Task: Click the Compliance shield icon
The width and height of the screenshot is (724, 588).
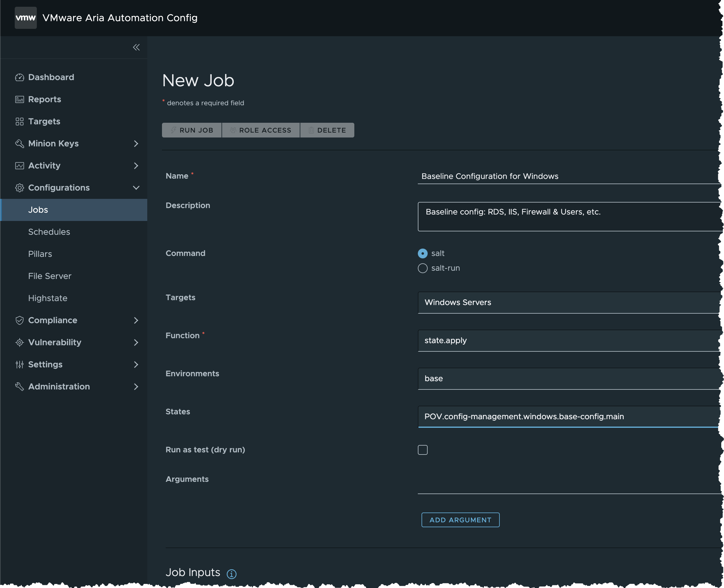Action: pyautogui.click(x=20, y=320)
